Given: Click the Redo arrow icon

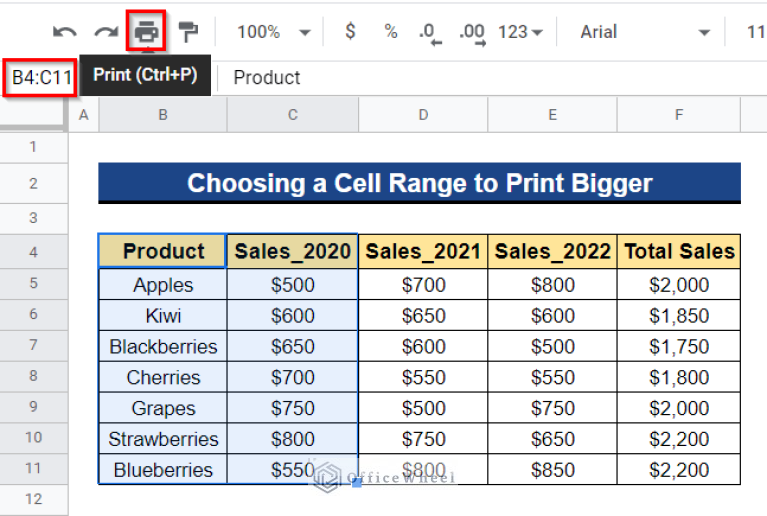Looking at the screenshot, I should 106,32.
